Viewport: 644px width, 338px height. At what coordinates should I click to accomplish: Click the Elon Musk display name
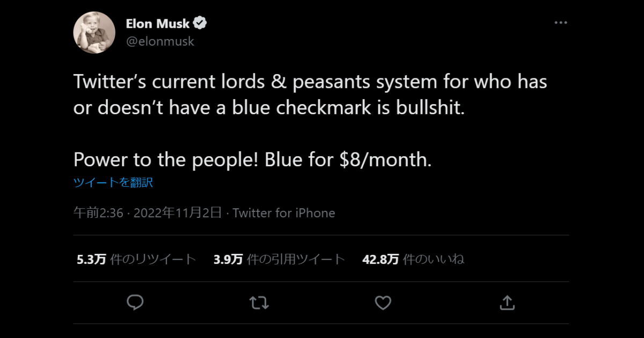click(157, 24)
